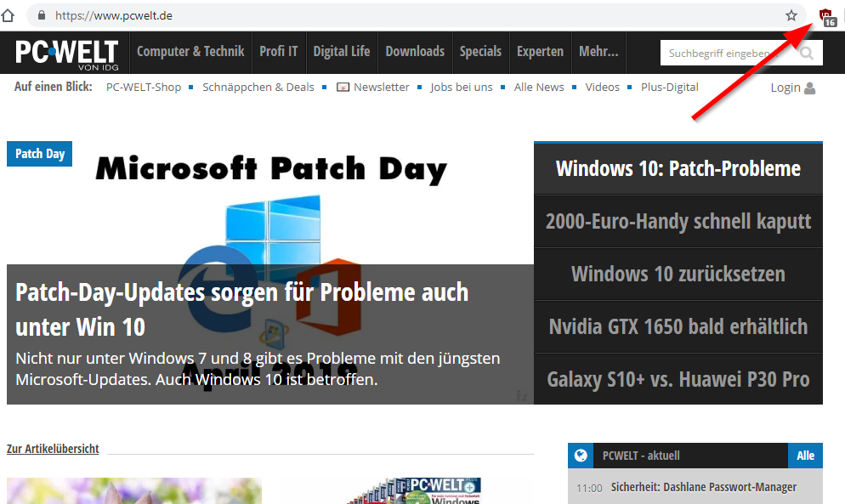Viewport: 845px width, 504px height.
Task: Click the 11:00 timestamp text
Action: coord(589,488)
